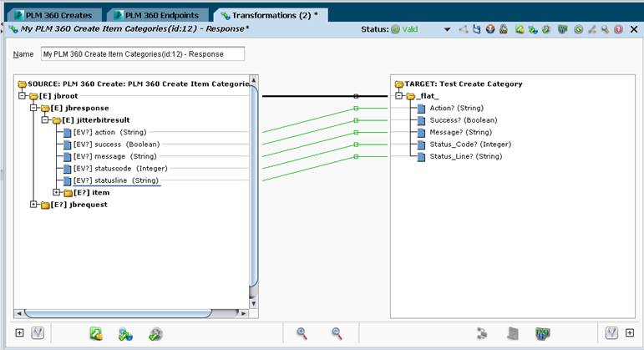
Task: Open the dropdown arrow beside the Valid status
Action: [447, 29]
